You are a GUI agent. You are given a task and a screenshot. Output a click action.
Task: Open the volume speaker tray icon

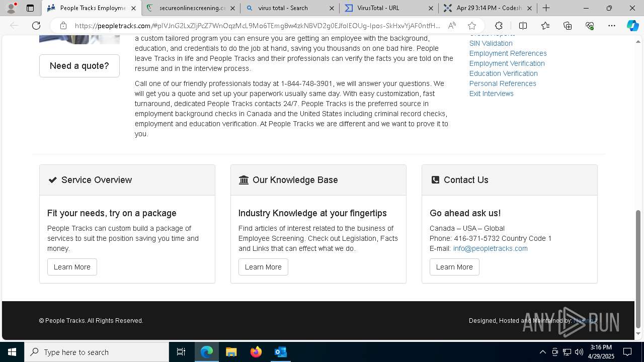click(x=579, y=352)
